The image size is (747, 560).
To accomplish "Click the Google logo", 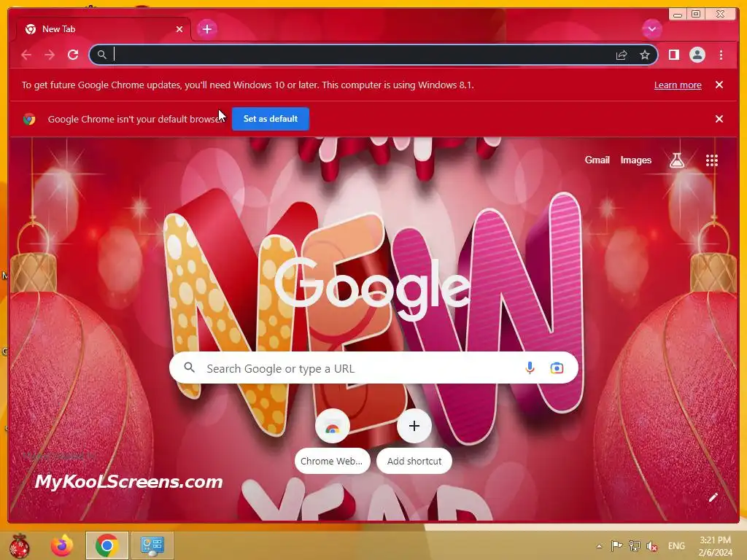I will pyautogui.click(x=373, y=289).
